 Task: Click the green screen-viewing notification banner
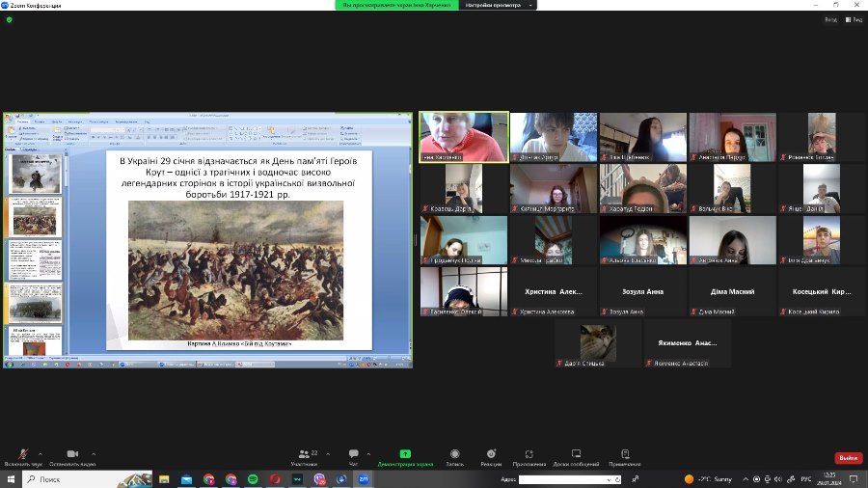pos(397,5)
